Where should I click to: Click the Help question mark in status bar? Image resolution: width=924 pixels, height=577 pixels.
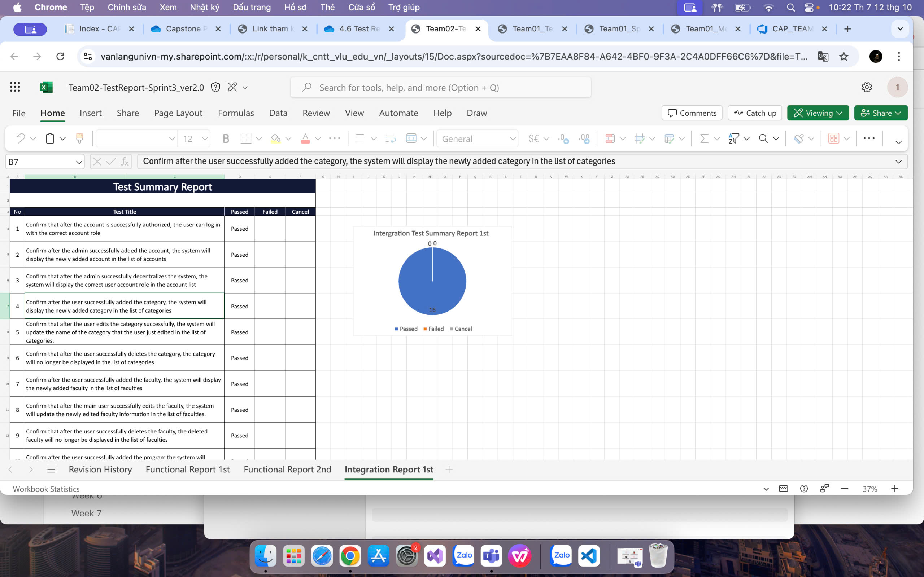click(x=804, y=489)
